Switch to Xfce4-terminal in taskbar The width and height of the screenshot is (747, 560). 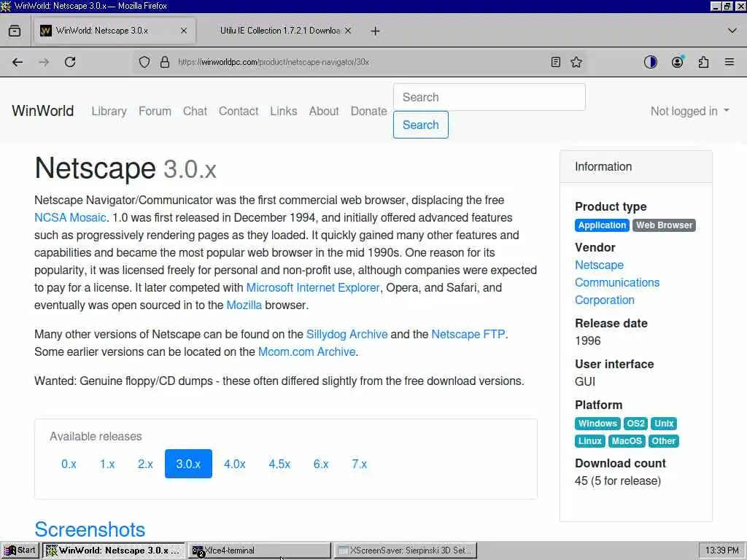(x=260, y=551)
